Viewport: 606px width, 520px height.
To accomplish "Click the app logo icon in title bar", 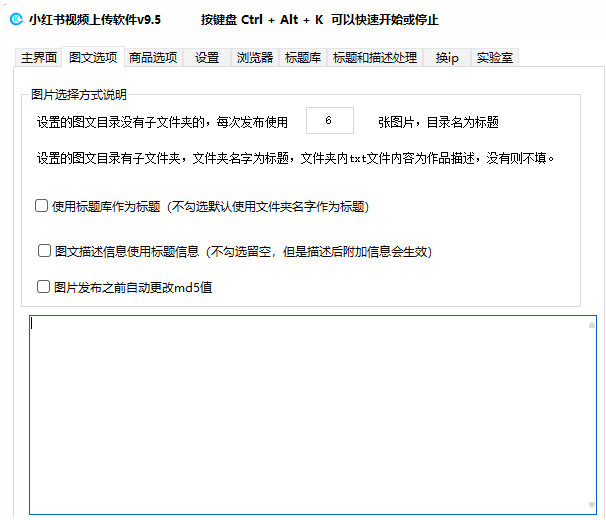I will tap(17, 19).
